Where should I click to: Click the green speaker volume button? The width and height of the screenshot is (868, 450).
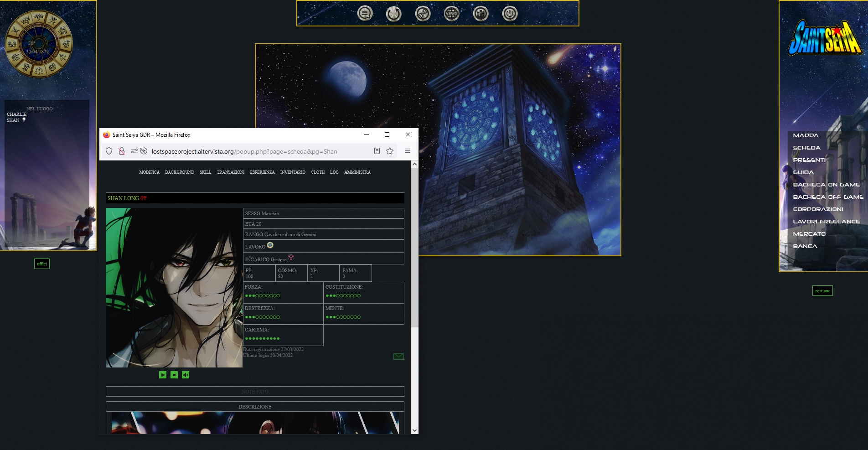click(186, 375)
